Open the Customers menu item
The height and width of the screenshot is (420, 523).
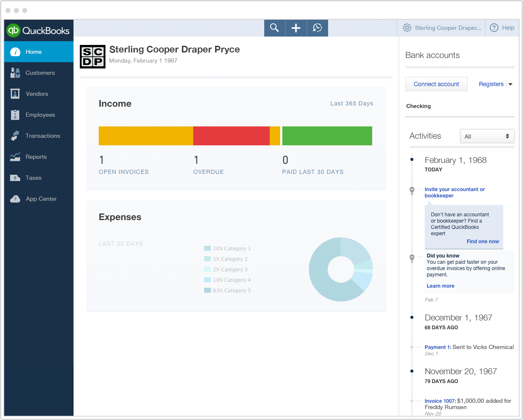click(39, 73)
